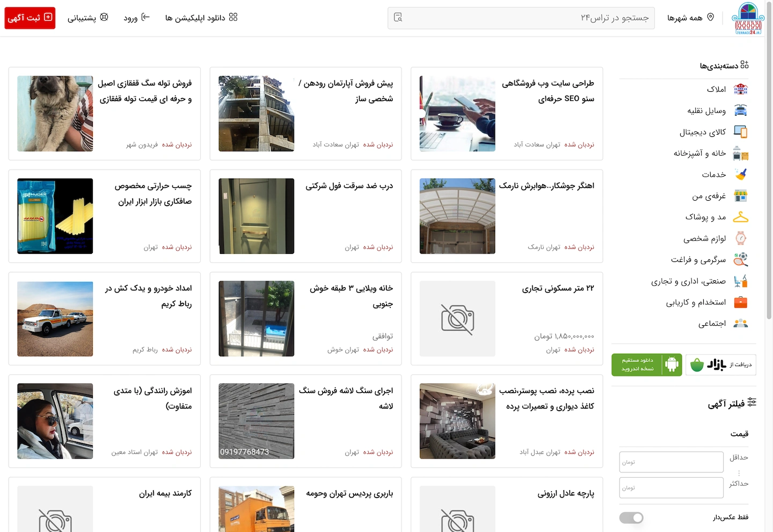
Task: Click the حداقل minimum price field
Action: pos(671,462)
